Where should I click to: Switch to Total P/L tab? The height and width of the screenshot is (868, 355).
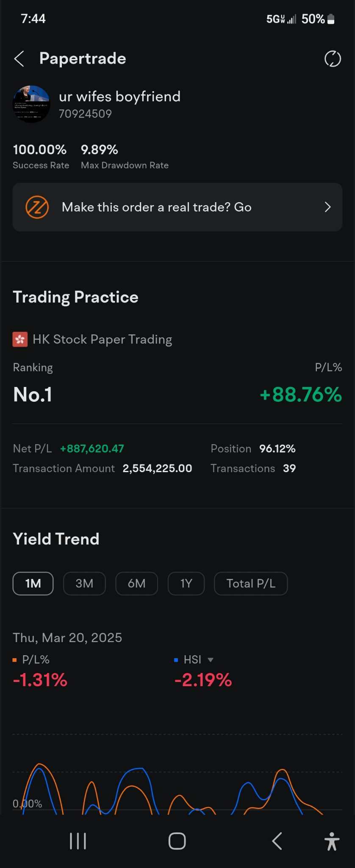tap(251, 584)
